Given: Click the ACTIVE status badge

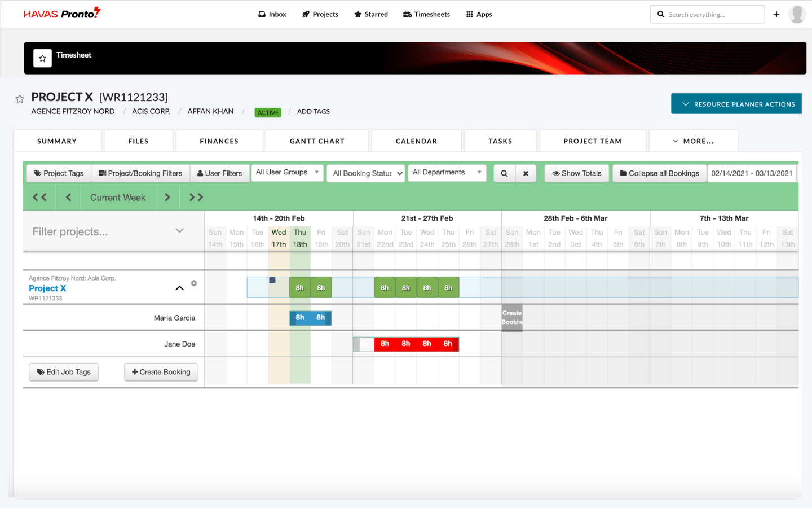Looking at the screenshot, I should 268,112.
